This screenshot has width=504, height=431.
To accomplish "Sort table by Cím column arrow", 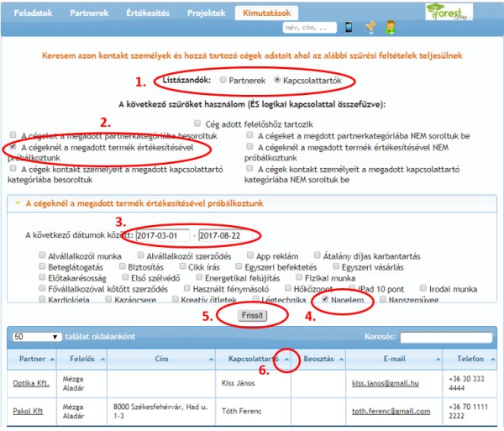I will (x=200, y=359).
